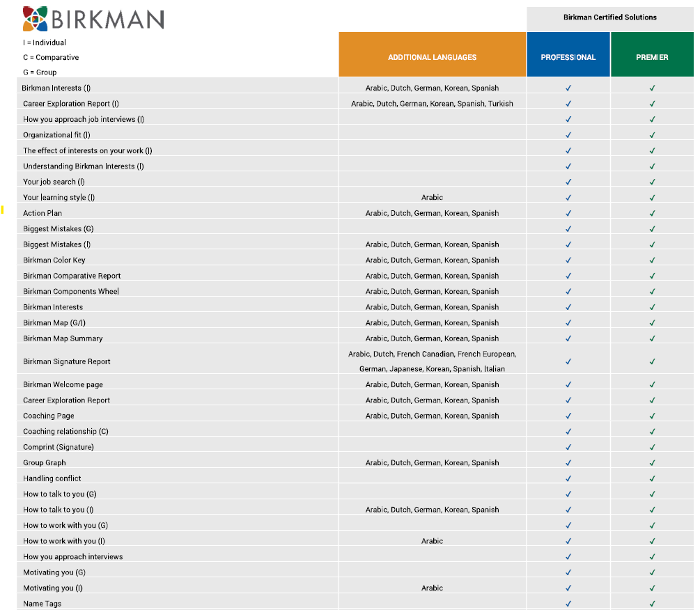Click Premier checkmark for Your learning style (I)
The width and height of the screenshot is (700, 610).
tap(652, 197)
